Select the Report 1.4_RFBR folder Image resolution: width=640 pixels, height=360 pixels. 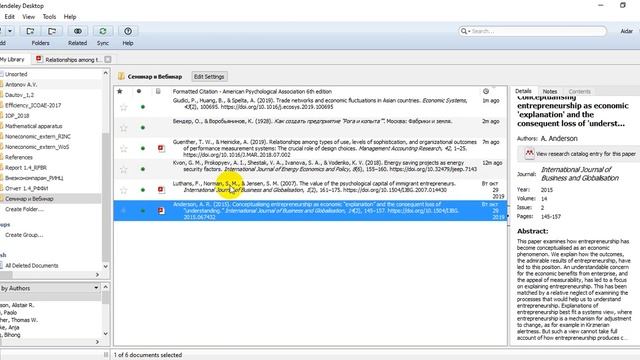point(26,168)
